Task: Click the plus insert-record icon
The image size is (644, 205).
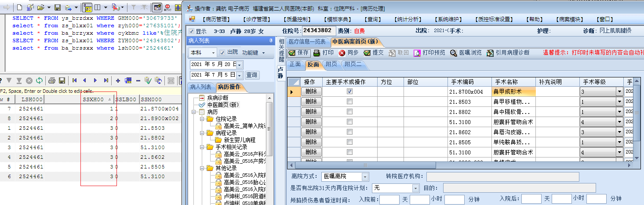Action: tap(118, 81)
